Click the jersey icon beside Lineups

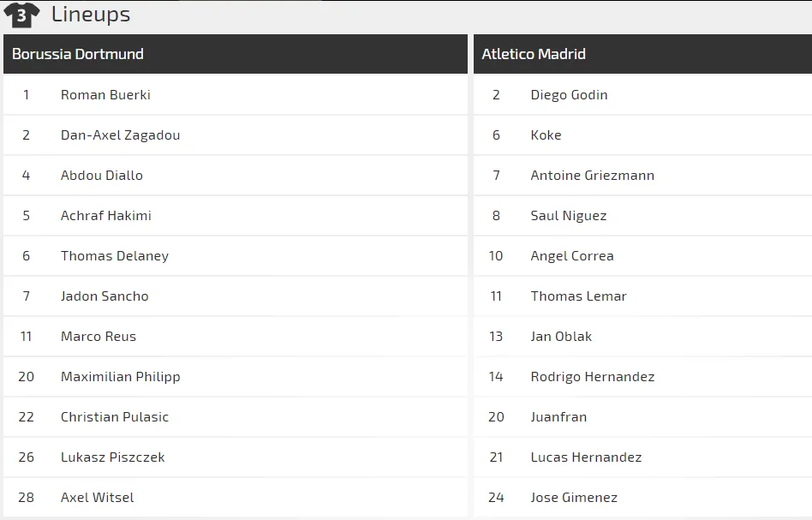click(x=21, y=15)
